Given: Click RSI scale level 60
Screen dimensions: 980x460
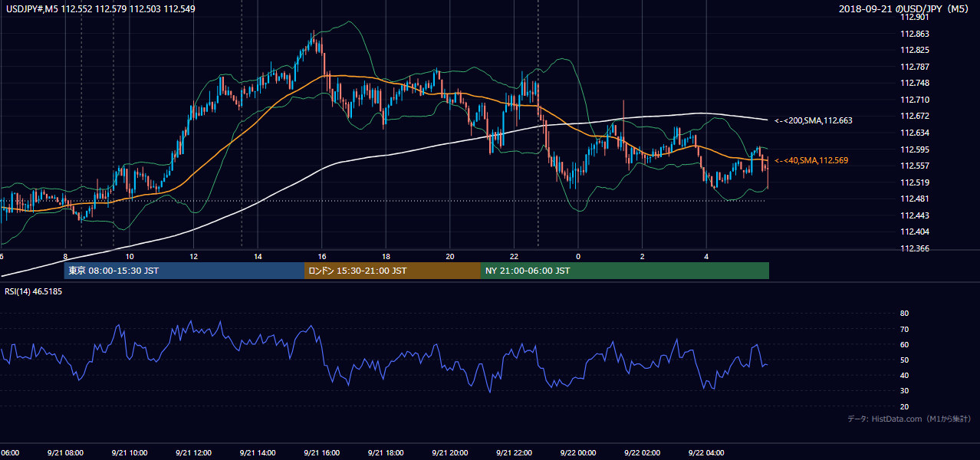Looking at the screenshot, I should (x=904, y=344).
